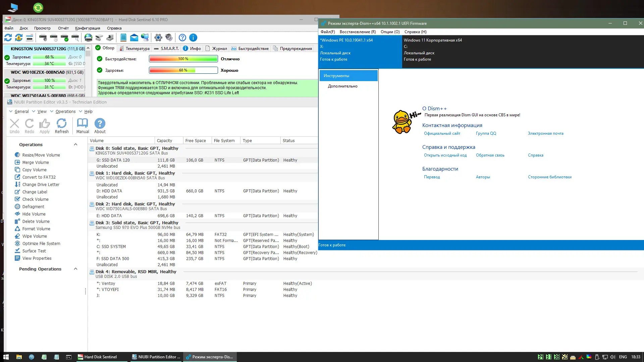Open the Восстановление (R) menu in Dism++
Screen dimensions: 644x362
358,32
